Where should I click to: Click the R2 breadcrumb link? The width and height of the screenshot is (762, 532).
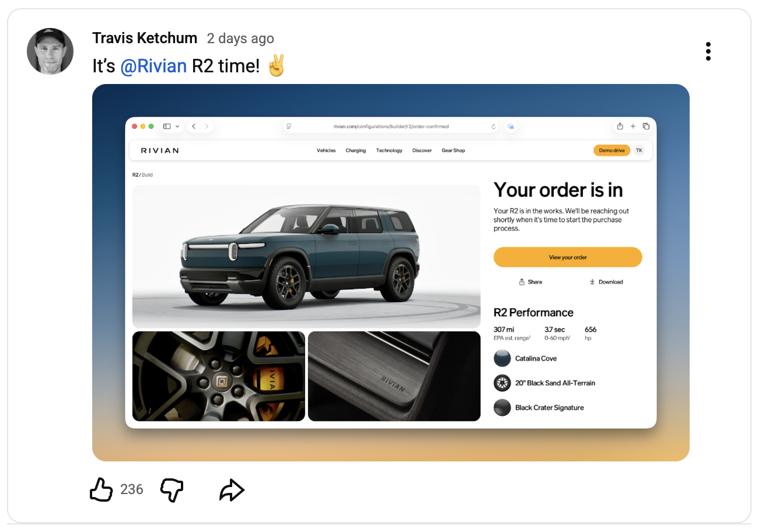tap(135, 175)
